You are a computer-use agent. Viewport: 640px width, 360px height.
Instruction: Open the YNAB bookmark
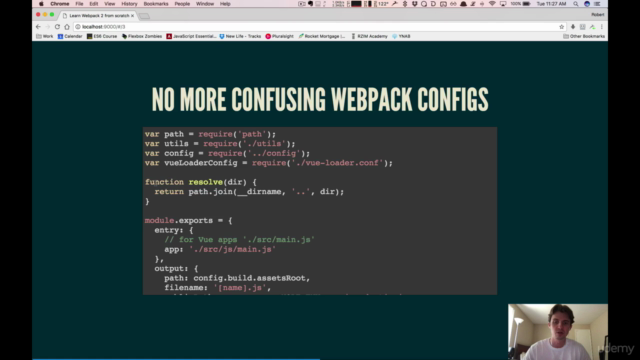pos(401,36)
